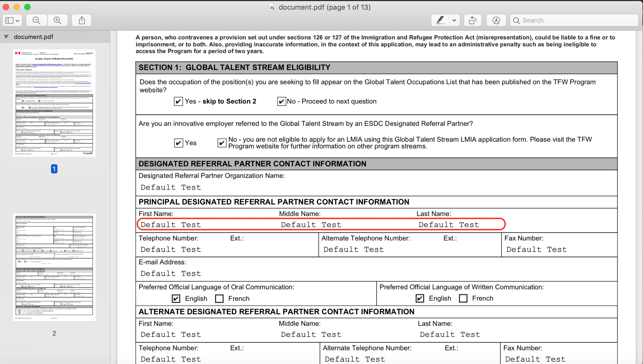643x364 pixels.
Task: Click the PDF document icon in title
Action: pyautogui.click(x=272, y=7)
